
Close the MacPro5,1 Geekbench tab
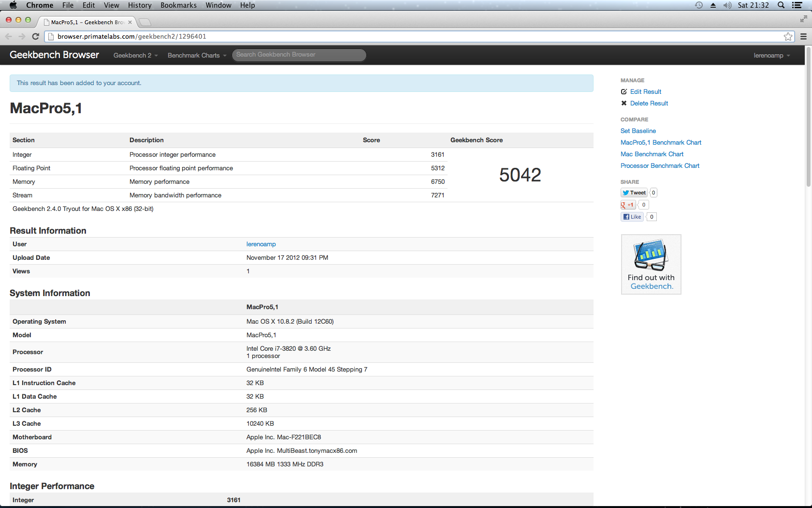point(130,22)
